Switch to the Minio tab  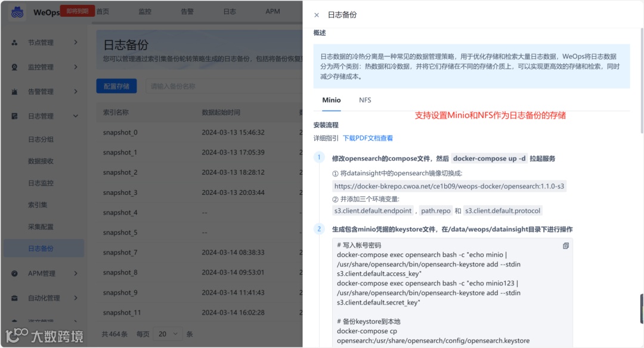332,100
